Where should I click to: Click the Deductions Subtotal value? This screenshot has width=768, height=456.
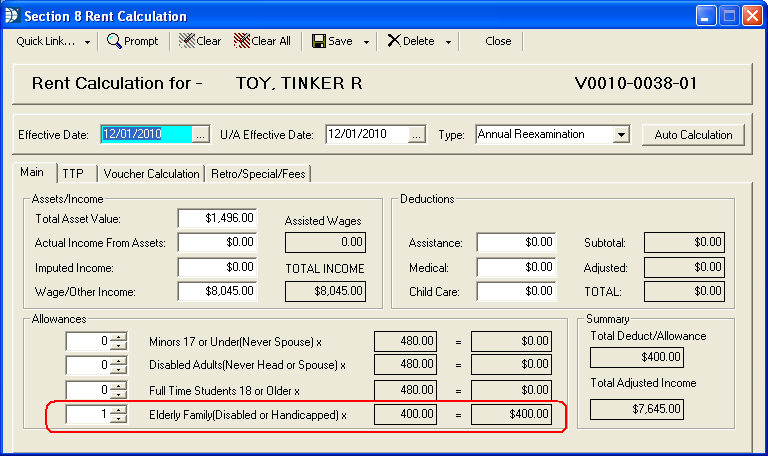pos(684,242)
